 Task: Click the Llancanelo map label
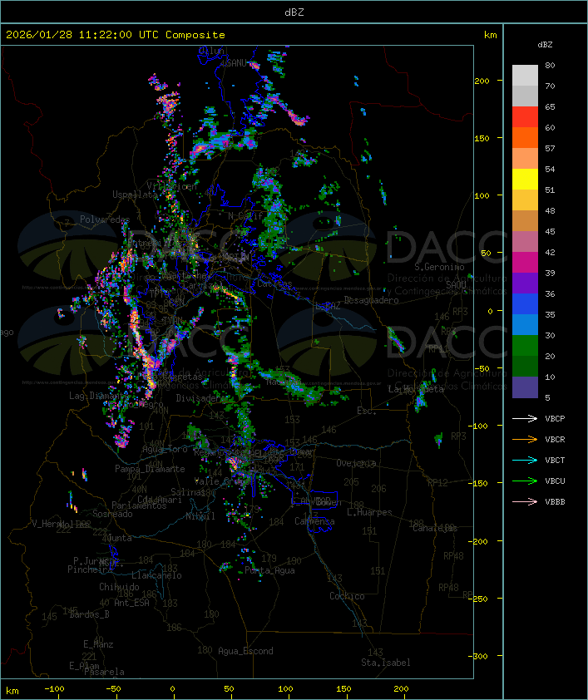pos(156,575)
